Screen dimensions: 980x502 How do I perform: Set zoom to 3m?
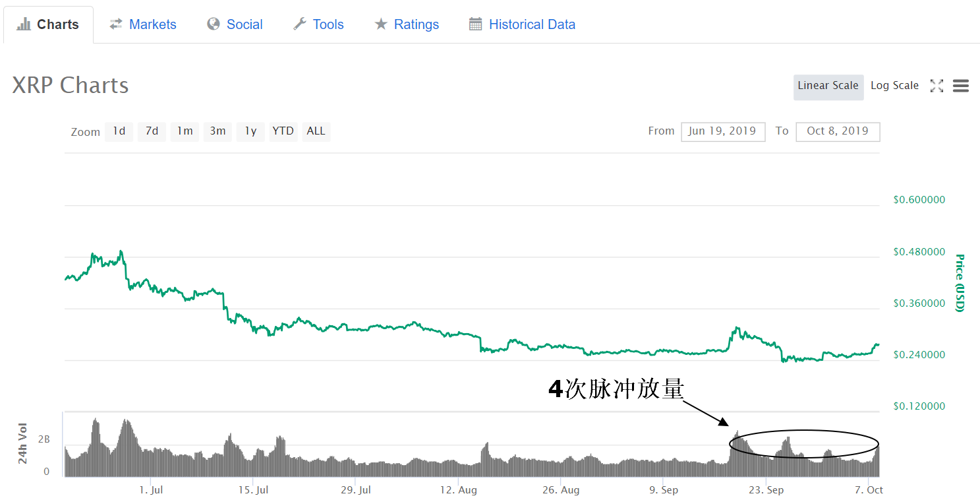coord(217,131)
